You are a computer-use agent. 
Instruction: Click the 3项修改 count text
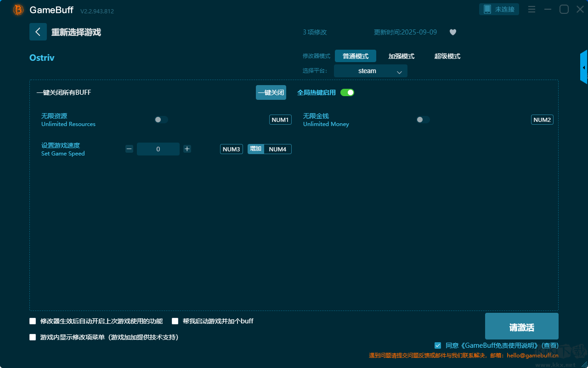click(x=315, y=32)
